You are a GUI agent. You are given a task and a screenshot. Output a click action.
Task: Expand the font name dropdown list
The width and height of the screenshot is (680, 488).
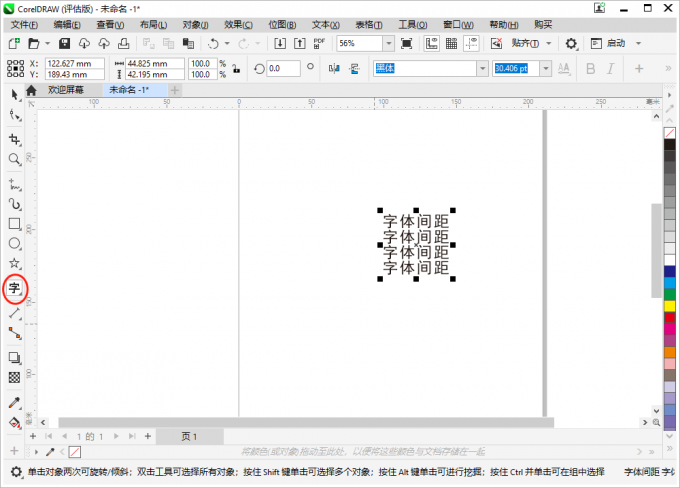(483, 68)
